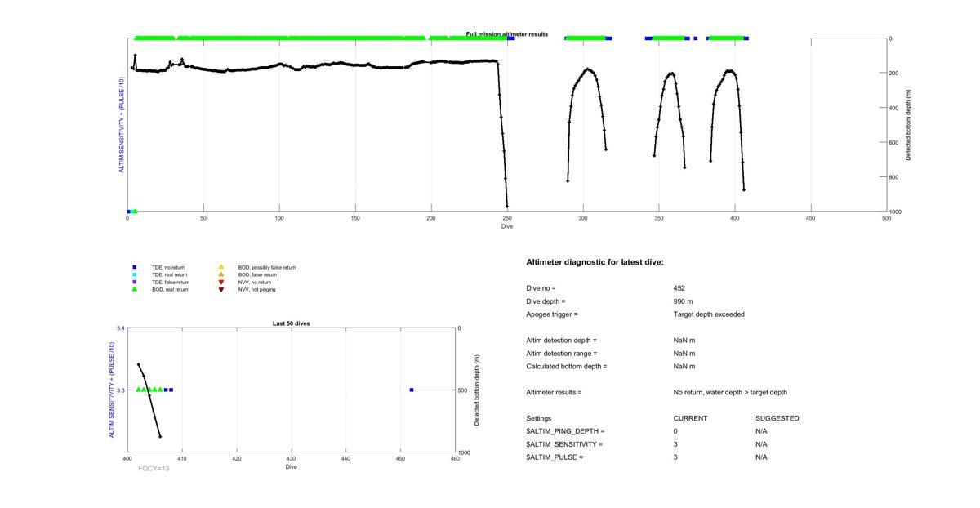
Task: Select 'NVV, no return' legend label
Action: point(254,282)
